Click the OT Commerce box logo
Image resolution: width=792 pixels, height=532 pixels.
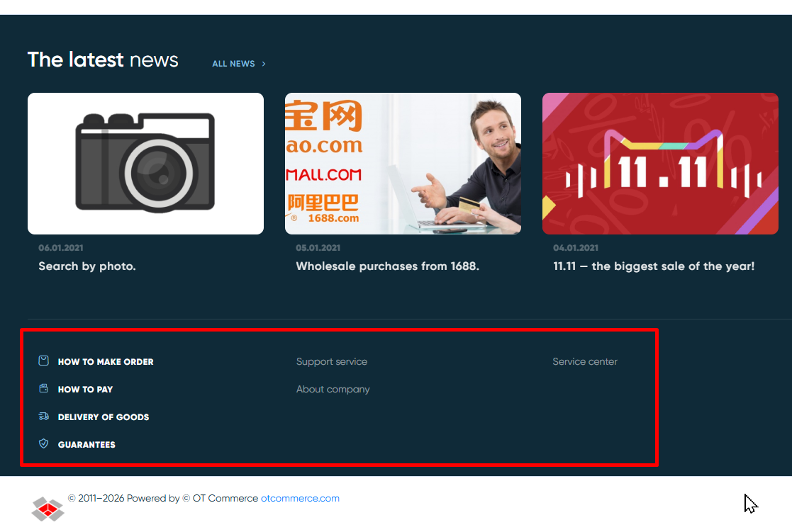(48, 508)
